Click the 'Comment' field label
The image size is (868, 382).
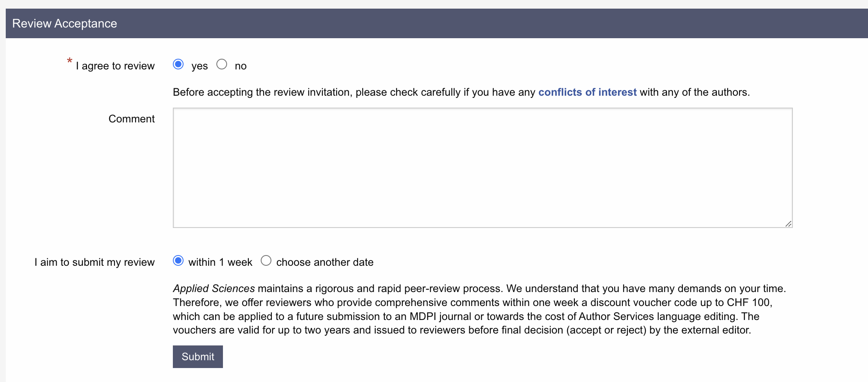(131, 119)
